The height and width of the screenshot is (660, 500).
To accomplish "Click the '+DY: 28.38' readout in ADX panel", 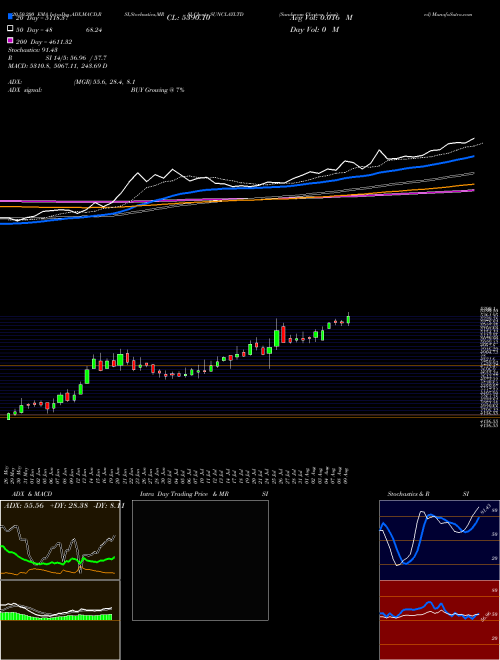I will coord(69,506).
